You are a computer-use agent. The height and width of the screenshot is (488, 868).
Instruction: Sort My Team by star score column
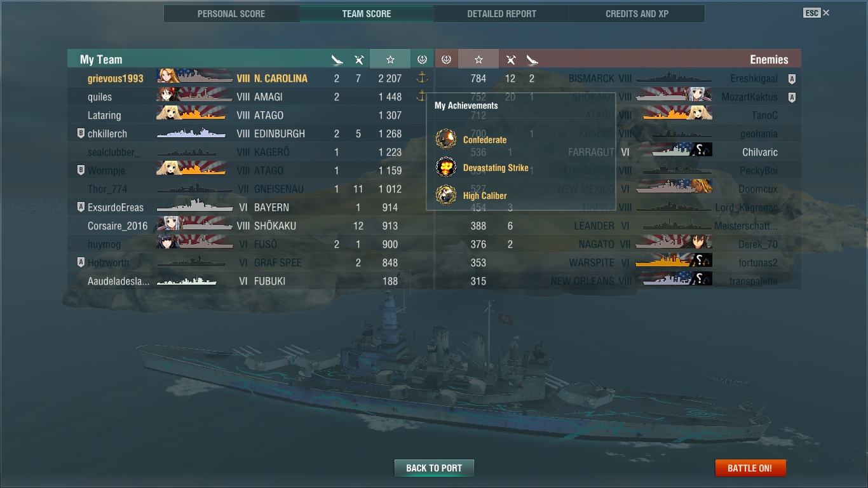[390, 59]
